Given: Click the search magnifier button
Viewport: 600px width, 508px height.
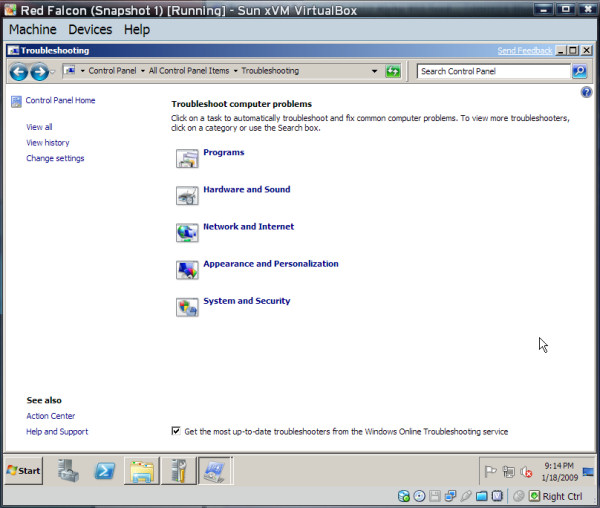Looking at the screenshot, I should pyautogui.click(x=579, y=71).
